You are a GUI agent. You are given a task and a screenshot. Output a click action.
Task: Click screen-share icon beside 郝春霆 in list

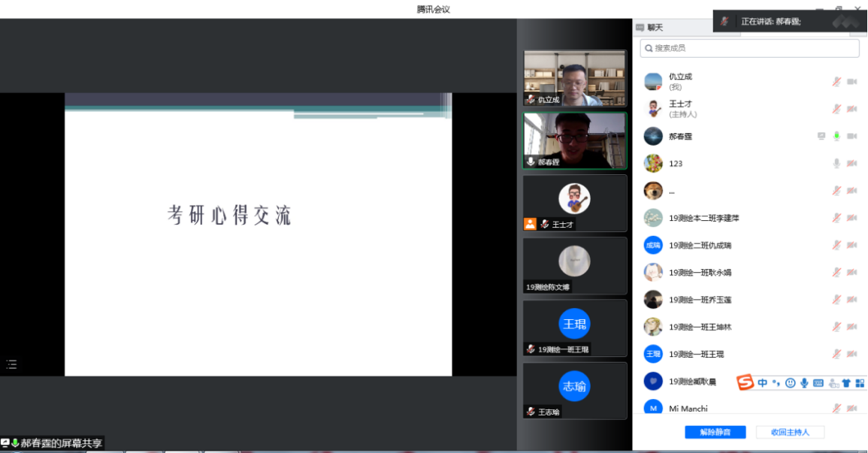coord(821,136)
